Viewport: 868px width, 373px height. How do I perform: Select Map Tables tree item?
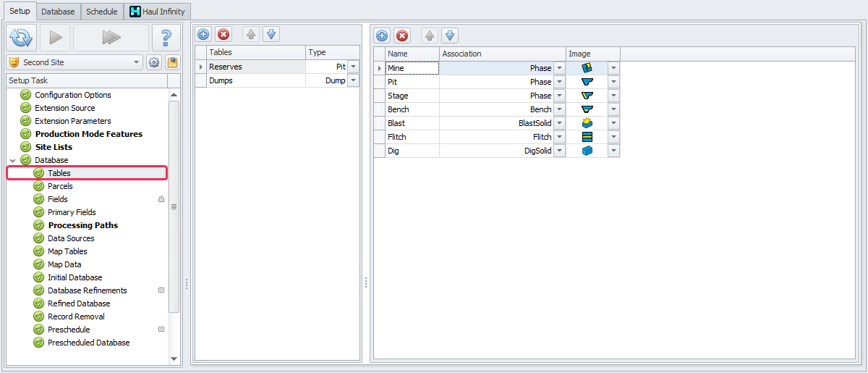tap(67, 251)
